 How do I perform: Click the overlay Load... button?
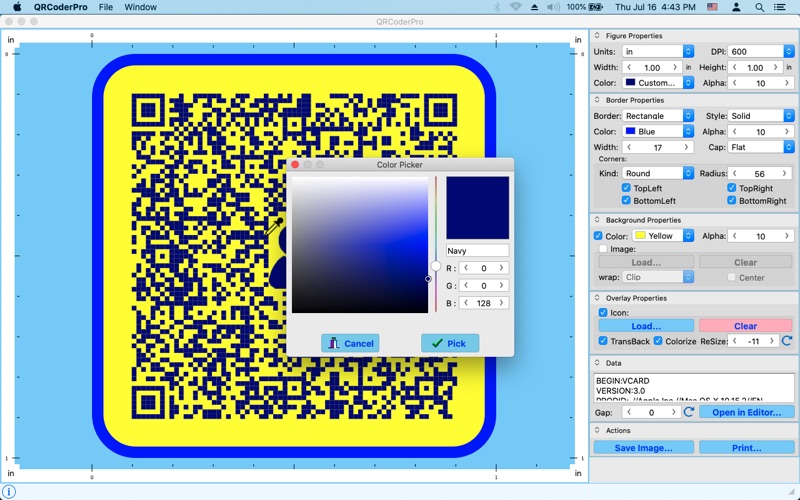click(x=646, y=326)
